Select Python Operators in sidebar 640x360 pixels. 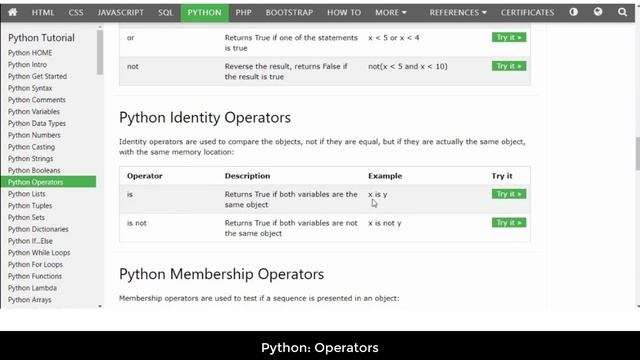(x=48, y=182)
